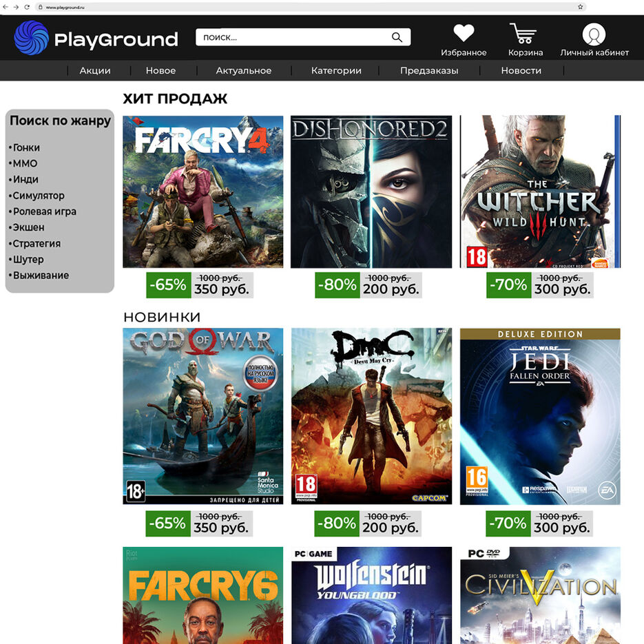
Task: Reload the page with the refresh icon
Action: 27,7
